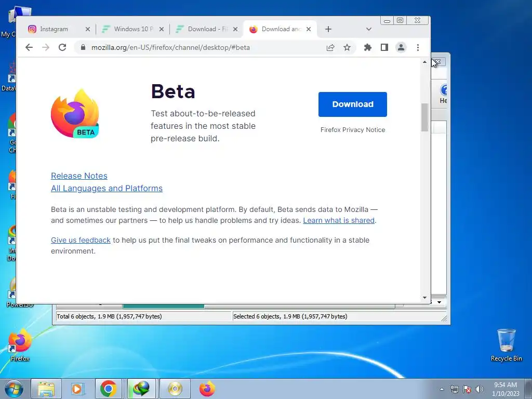Open Action Center flag icon
The width and height of the screenshot is (532, 399).
467,389
